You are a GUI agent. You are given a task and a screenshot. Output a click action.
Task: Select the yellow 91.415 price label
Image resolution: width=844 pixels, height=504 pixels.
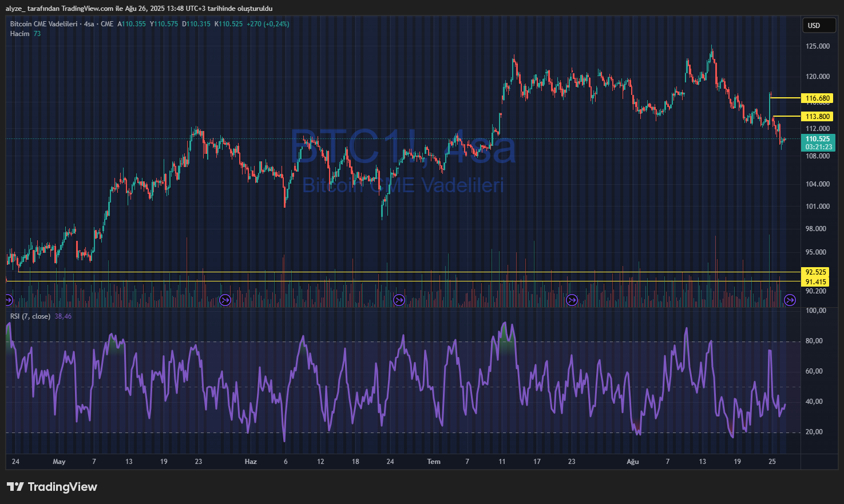point(815,281)
